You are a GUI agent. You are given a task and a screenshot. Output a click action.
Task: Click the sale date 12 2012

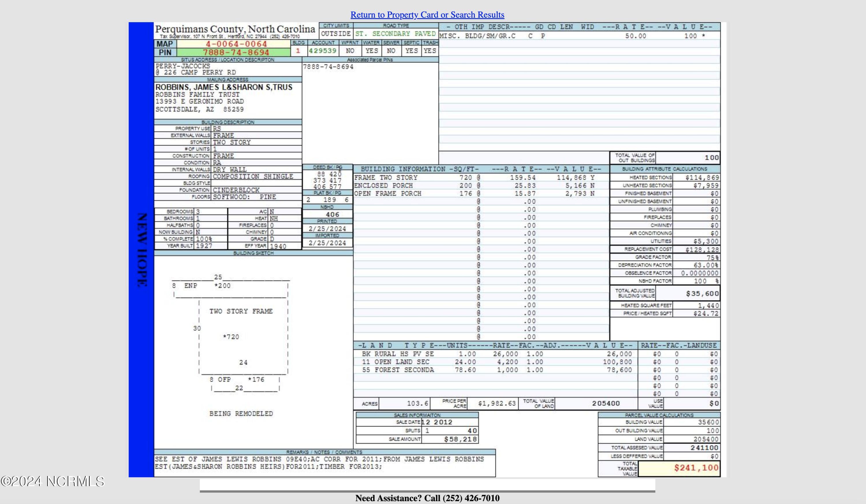point(436,422)
